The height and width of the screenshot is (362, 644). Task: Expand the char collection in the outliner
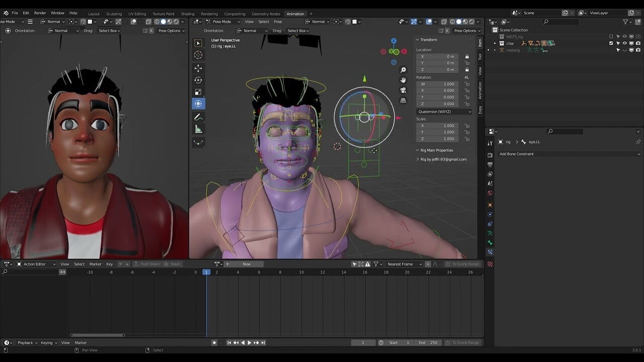tap(496, 43)
